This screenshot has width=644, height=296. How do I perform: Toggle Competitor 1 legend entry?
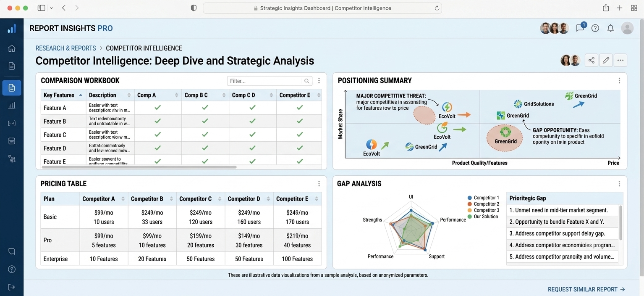(484, 198)
